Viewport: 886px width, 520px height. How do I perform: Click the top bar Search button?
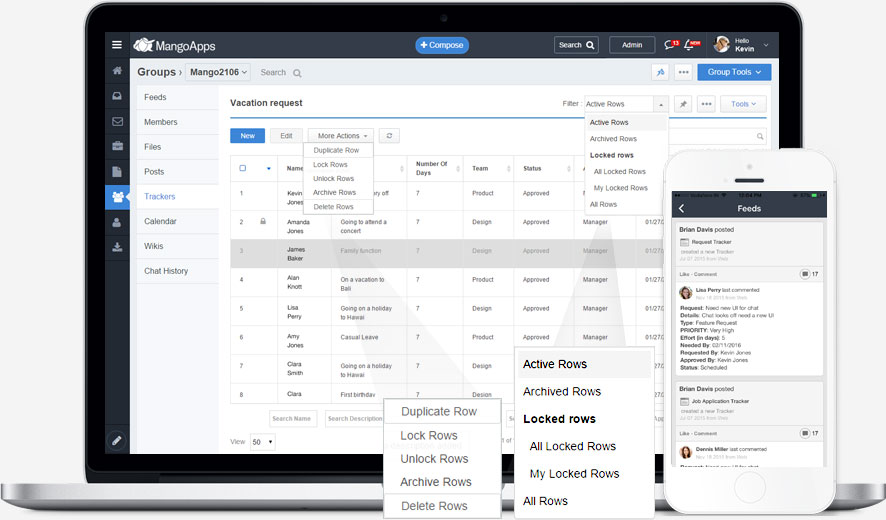[576, 45]
